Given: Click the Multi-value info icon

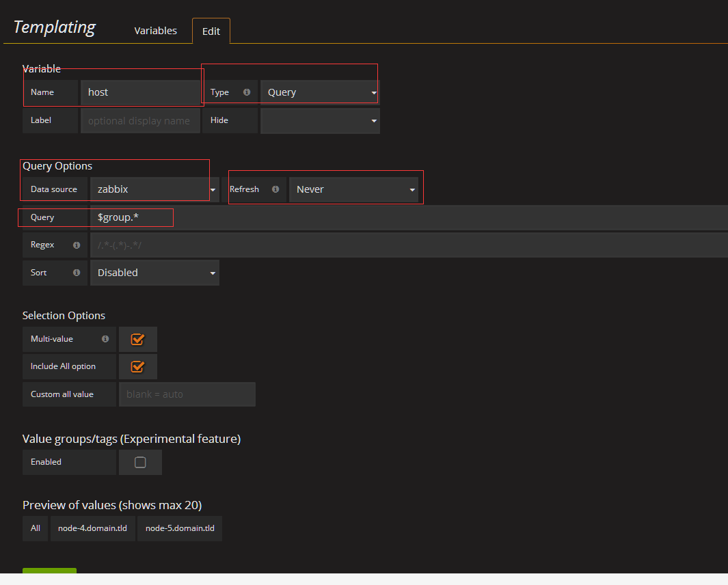Looking at the screenshot, I should point(105,339).
